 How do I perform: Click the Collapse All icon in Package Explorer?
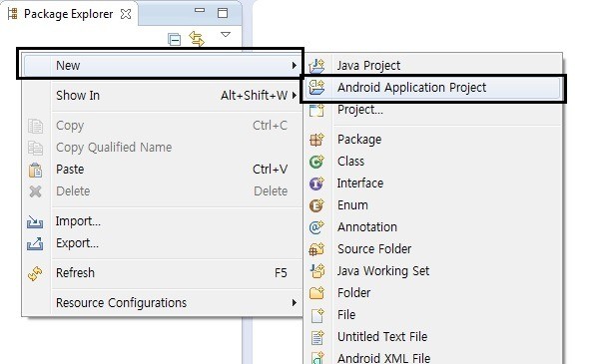tap(174, 39)
